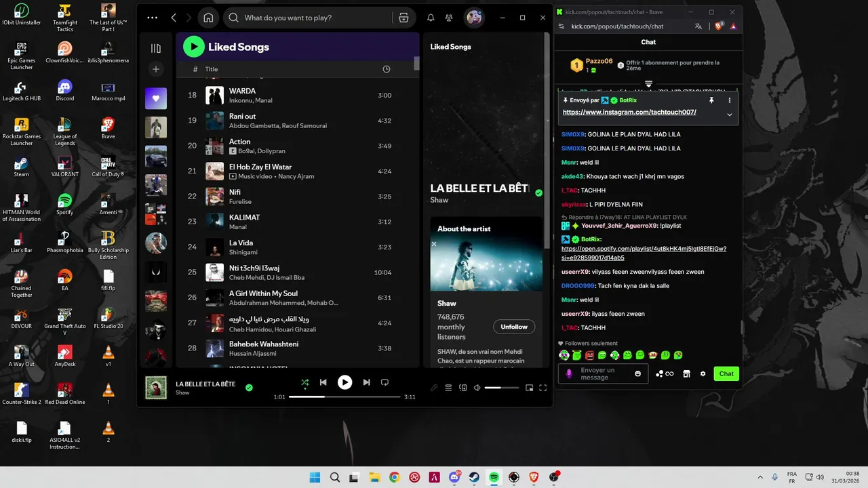
Task: Select the song KALIMAT
Action: click(x=245, y=218)
